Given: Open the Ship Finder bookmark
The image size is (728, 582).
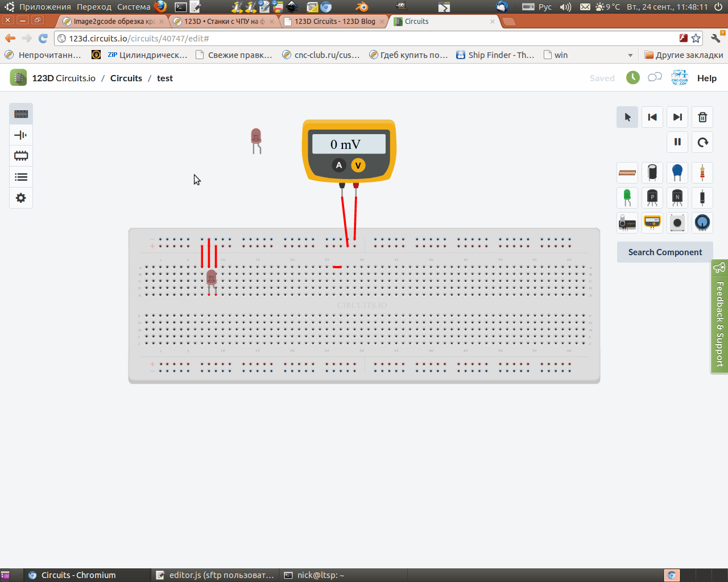Looking at the screenshot, I should pyautogui.click(x=495, y=55).
